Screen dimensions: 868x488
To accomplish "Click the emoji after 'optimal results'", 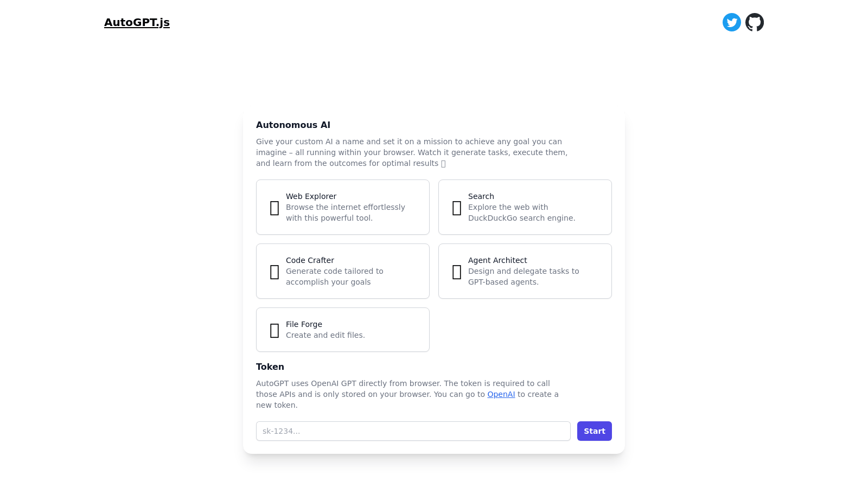I will [443, 164].
